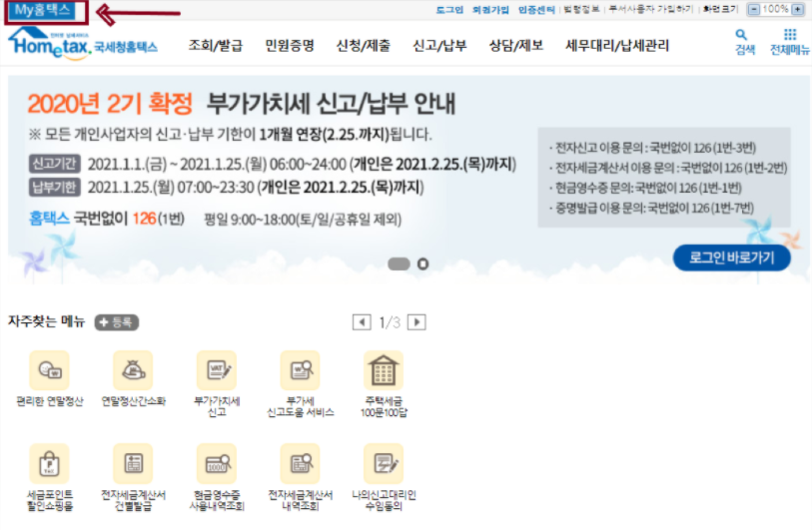Open the 조회/발급 menu

(216, 46)
